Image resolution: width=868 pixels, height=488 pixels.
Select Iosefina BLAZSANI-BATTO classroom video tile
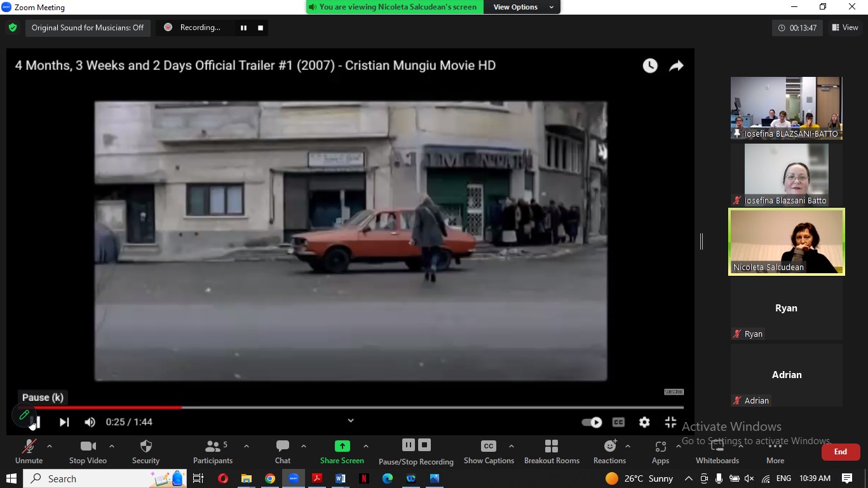tap(787, 108)
